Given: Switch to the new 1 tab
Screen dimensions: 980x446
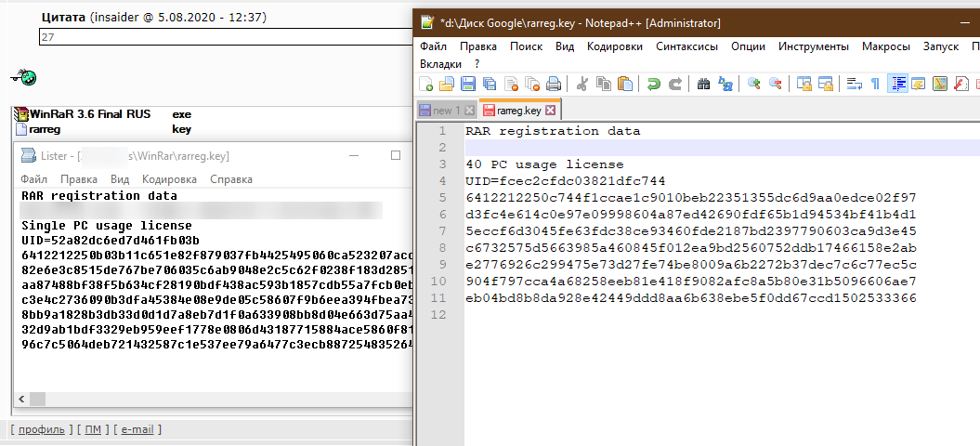Looking at the screenshot, I should pos(446,111).
